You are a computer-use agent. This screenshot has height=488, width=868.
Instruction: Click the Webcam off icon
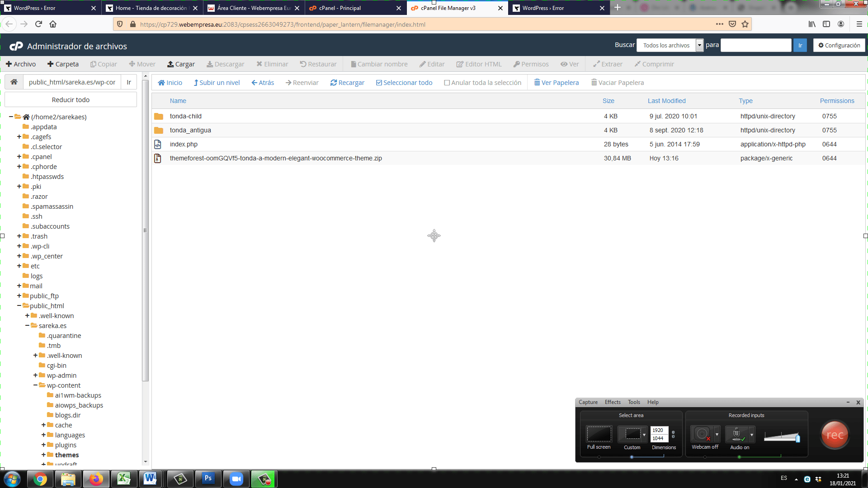pos(702,434)
